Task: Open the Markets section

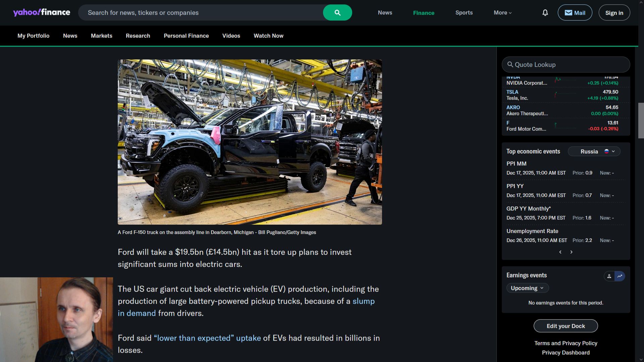Action: coord(102,36)
